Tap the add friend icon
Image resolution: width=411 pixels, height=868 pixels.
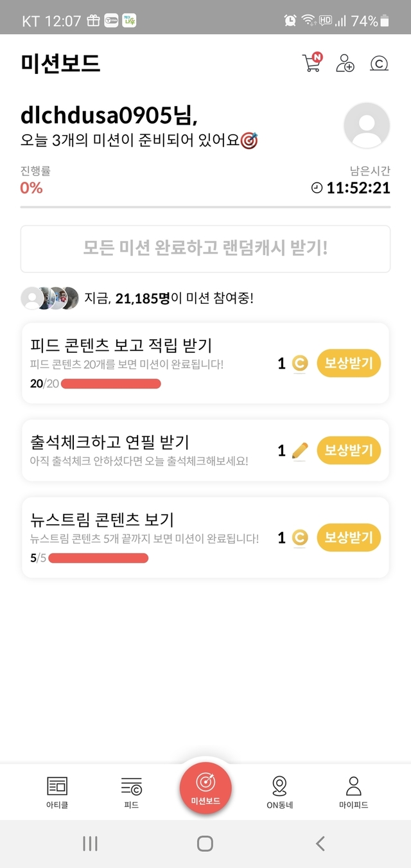[x=345, y=63]
